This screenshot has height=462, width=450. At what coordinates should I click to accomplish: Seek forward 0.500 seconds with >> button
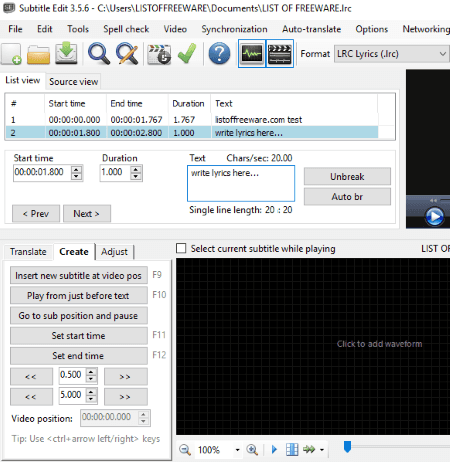(125, 377)
